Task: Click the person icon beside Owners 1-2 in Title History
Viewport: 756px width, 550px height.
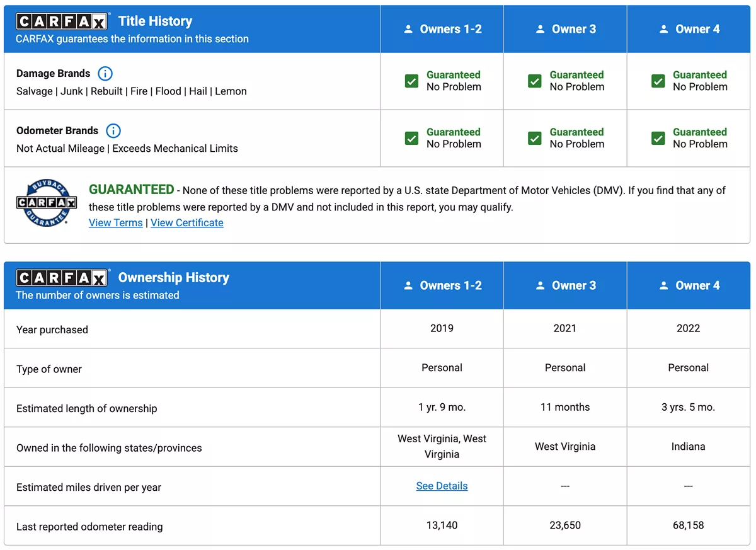Action: click(x=408, y=29)
